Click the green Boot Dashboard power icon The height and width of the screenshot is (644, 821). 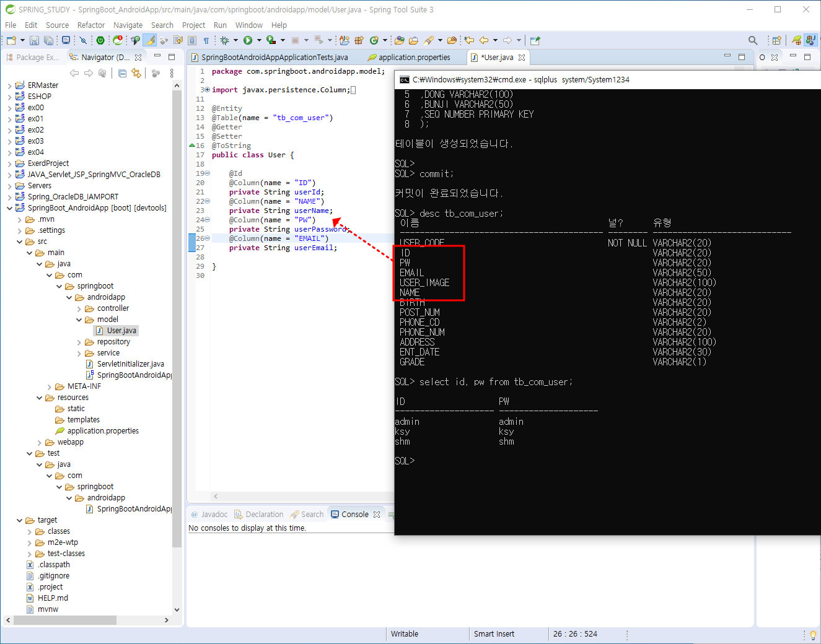(x=100, y=40)
